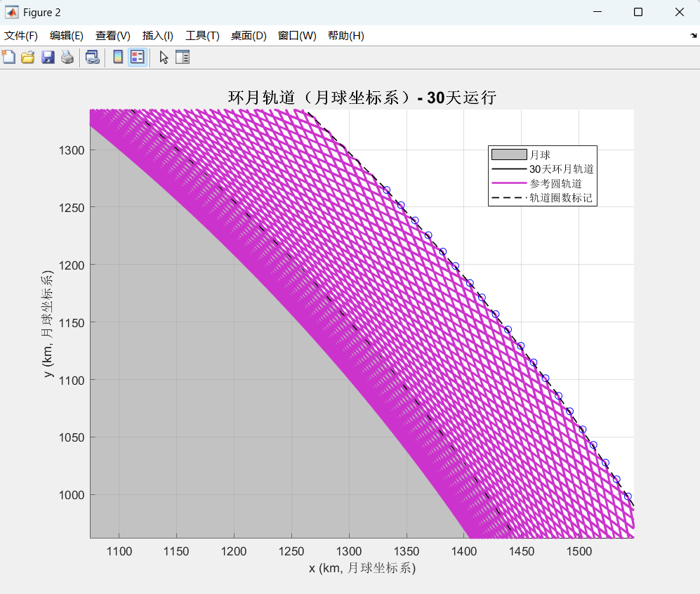Click the y-axis label y (km, 月球坐标系)

[47, 324]
